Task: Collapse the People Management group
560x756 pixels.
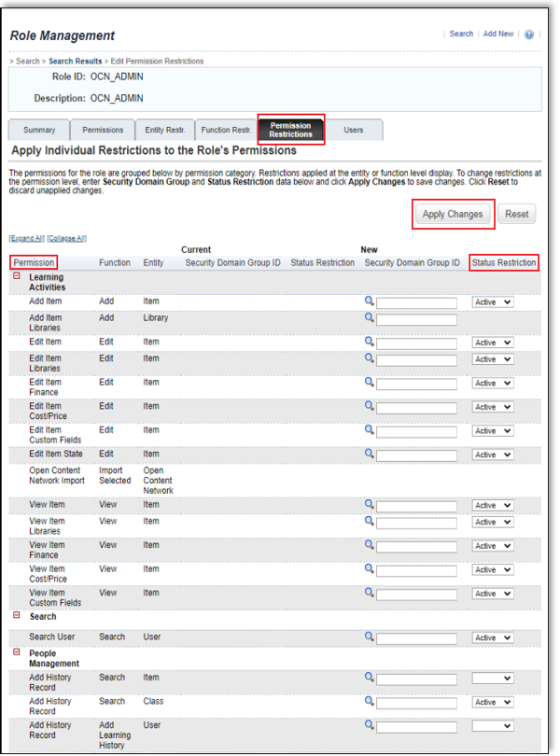Action: [x=16, y=652]
